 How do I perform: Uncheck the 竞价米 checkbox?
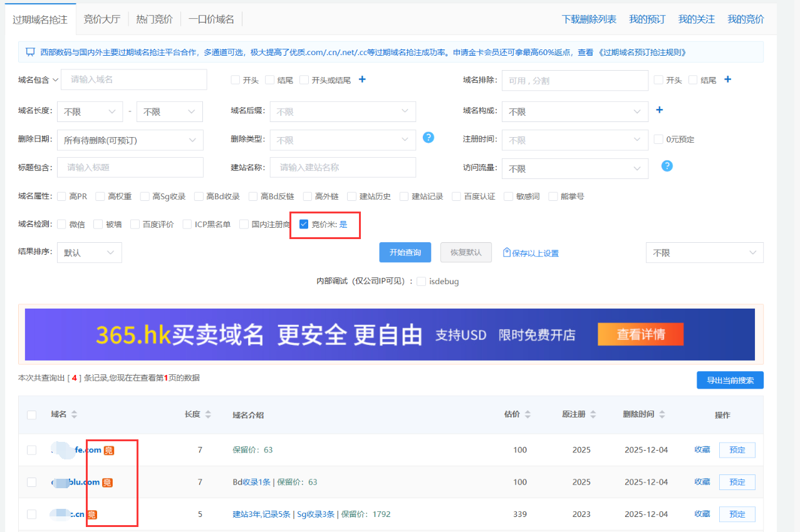tap(304, 224)
